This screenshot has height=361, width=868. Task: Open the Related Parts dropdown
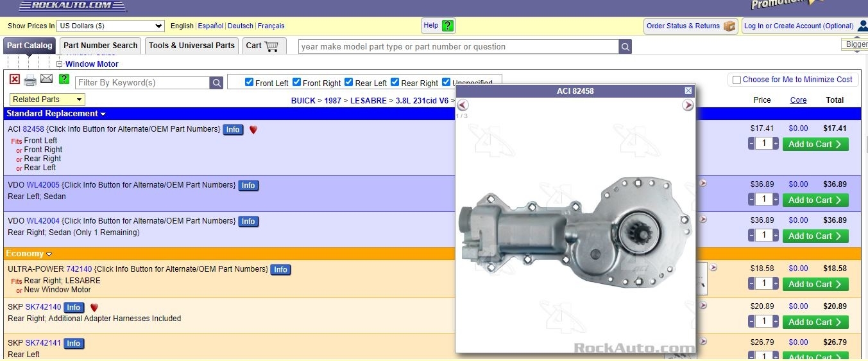47,100
